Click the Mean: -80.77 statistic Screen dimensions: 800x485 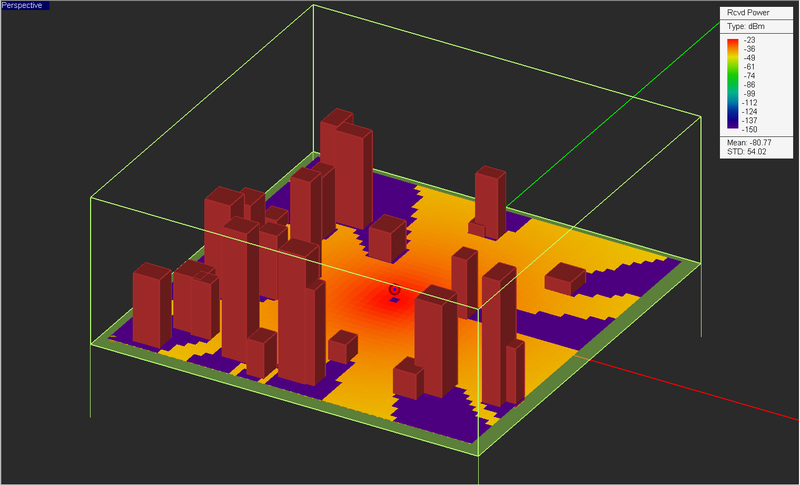(x=756, y=143)
